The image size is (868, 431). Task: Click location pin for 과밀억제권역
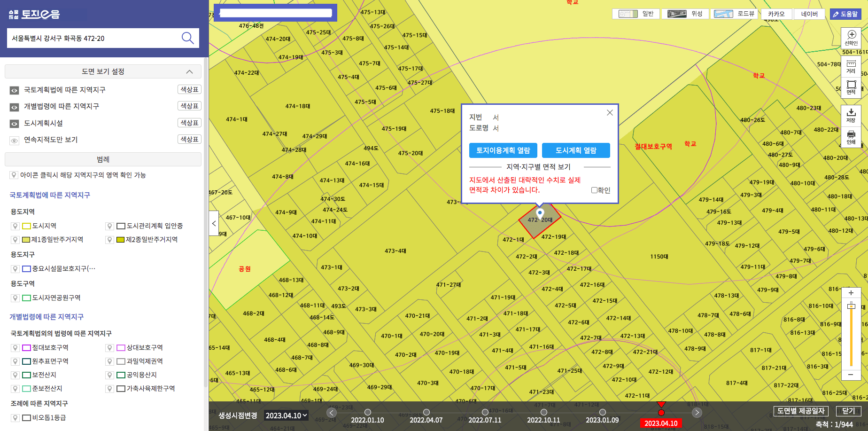[x=109, y=361]
